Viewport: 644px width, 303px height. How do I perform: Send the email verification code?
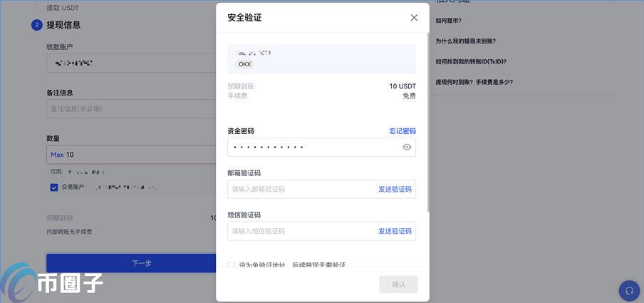(395, 189)
